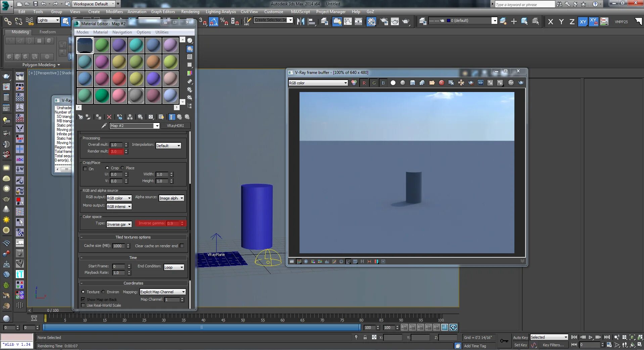Open the Interpolation dropdown
The width and height of the screenshot is (644, 350).
[x=168, y=145]
